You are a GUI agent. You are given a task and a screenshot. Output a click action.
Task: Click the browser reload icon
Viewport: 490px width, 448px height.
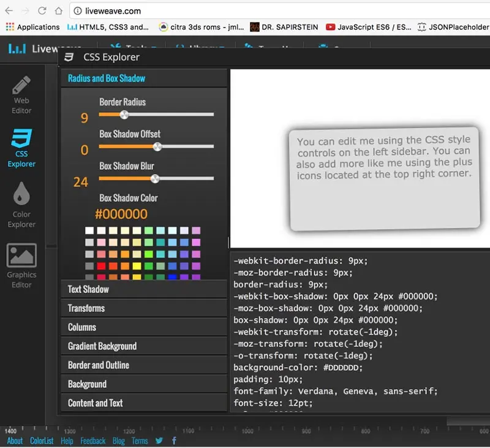click(x=42, y=11)
